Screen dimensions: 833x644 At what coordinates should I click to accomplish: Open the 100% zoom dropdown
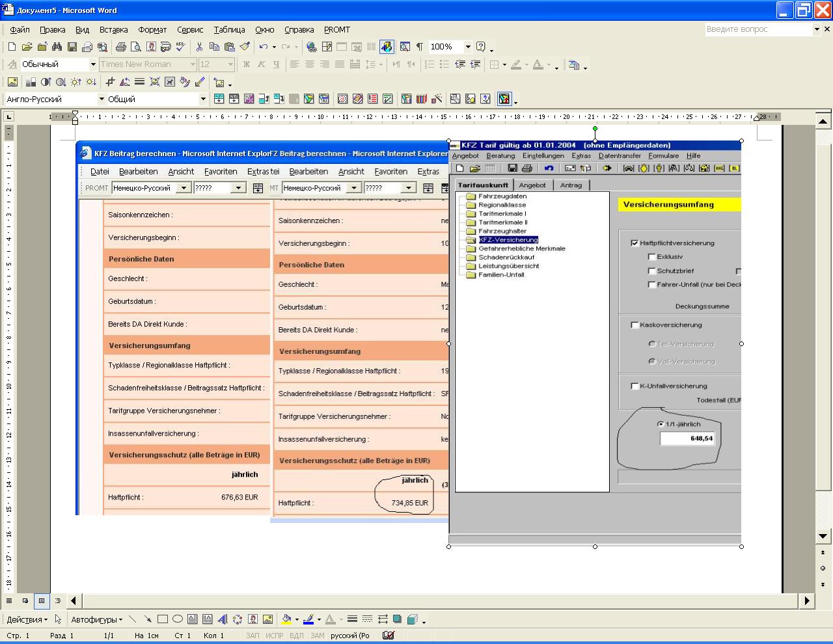point(467,47)
